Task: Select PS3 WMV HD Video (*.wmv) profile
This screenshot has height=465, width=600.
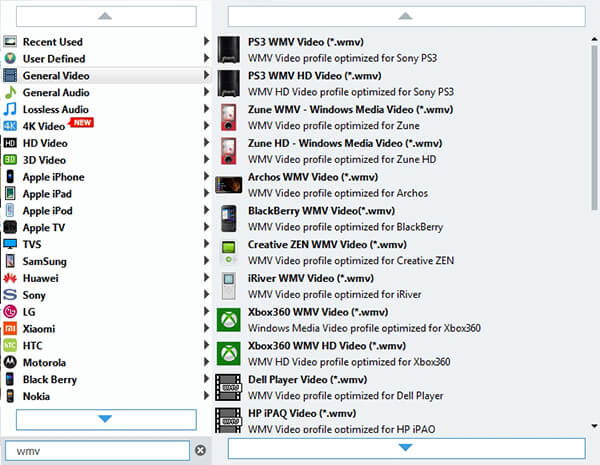Action: [402, 83]
